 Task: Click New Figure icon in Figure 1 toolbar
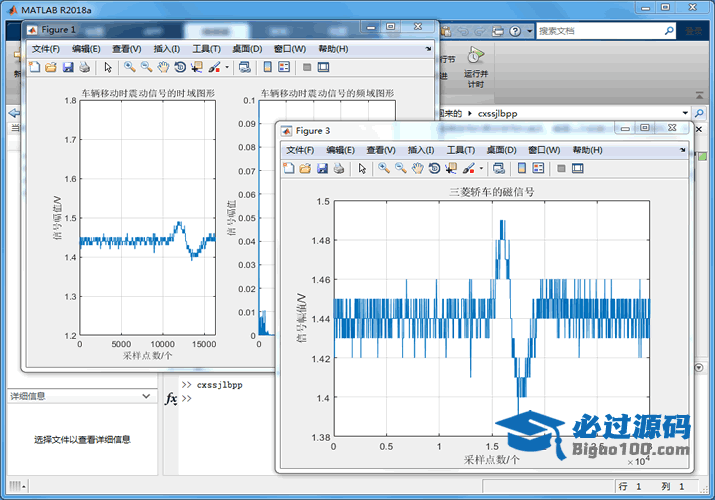[x=35, y=67]
